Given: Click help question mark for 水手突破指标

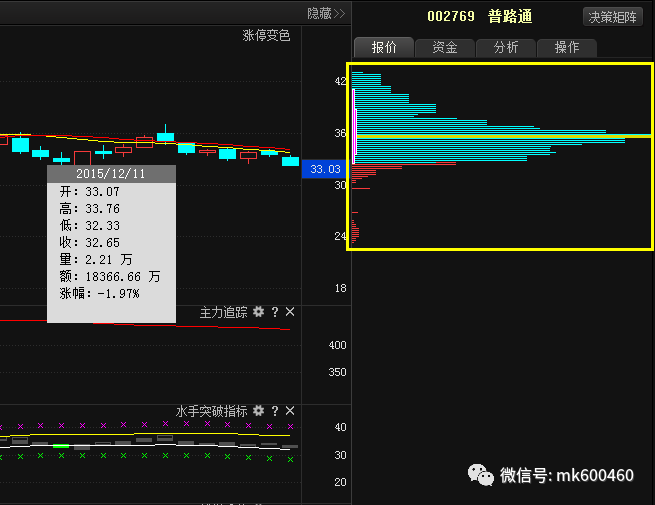Looking at the screenshot, I should (x=275, y=411).
